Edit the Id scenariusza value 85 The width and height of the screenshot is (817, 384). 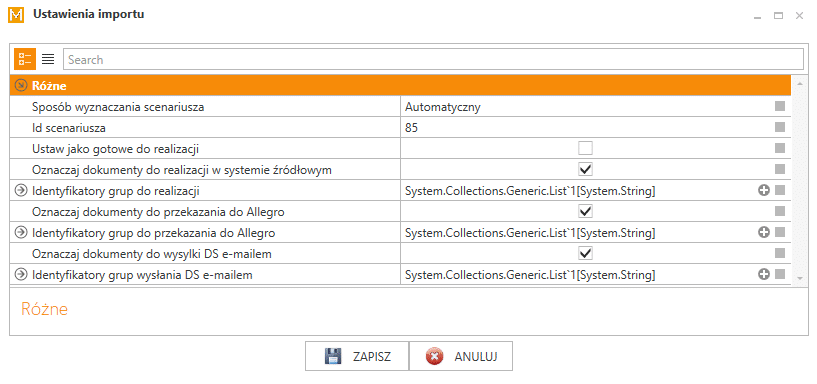point(585,128)
